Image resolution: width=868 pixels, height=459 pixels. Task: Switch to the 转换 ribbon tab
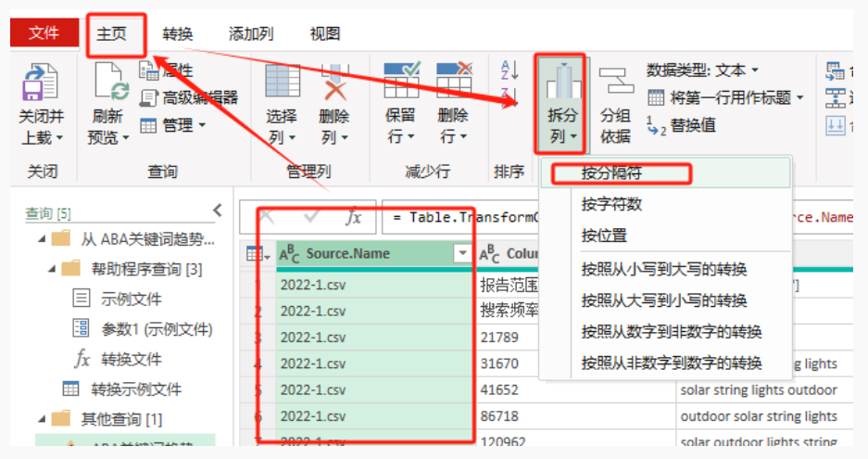pyautogui.click(x=178, y=34)
